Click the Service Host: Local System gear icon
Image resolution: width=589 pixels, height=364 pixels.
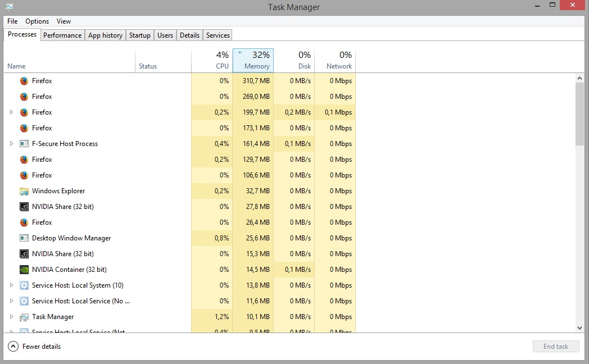click(x=24, y=285)
